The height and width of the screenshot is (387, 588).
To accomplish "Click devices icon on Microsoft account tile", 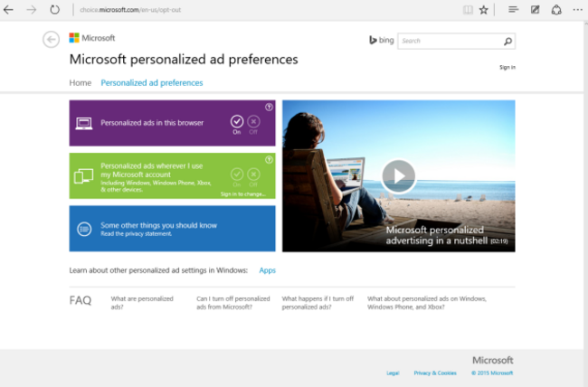I will tap(83, 176).
